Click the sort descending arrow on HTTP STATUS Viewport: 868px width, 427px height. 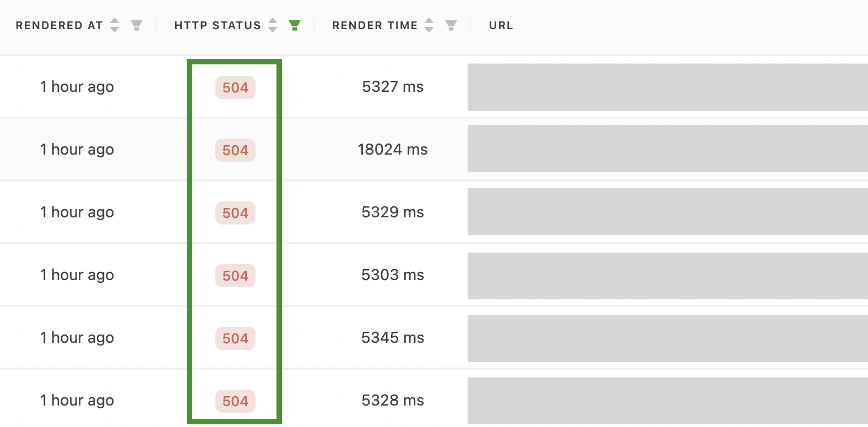click(x=272, y=28)
